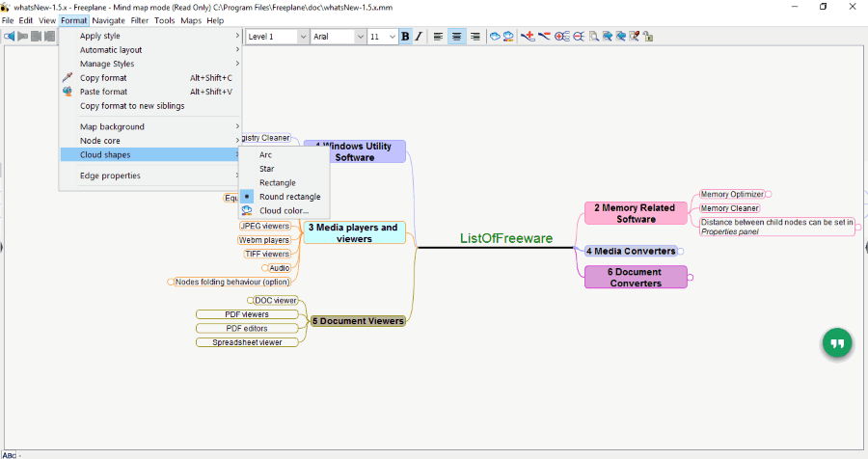This screenshot has height=459, width=868.
Task: Click the previous map back-arrow toolbar icon
Action: click(10, 37)
